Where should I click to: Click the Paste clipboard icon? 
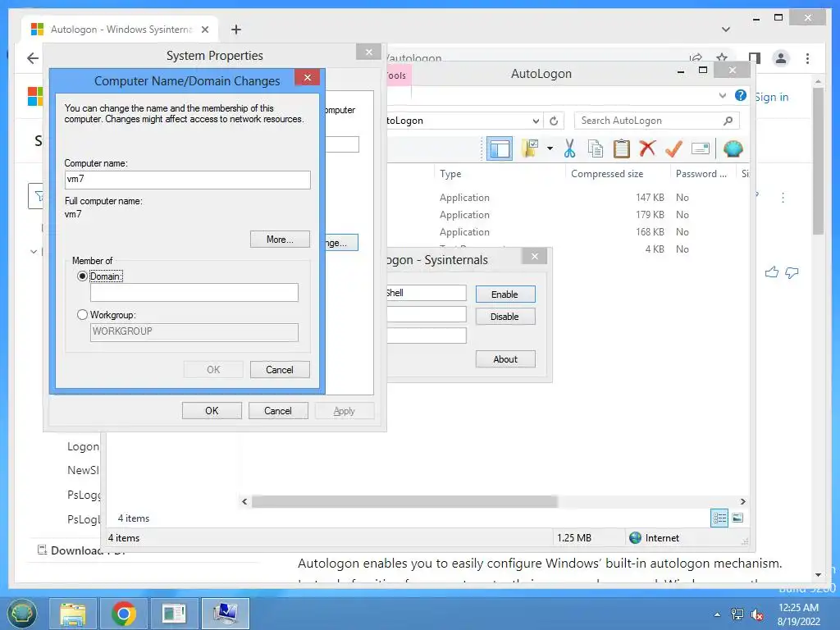tap(622, 149)
